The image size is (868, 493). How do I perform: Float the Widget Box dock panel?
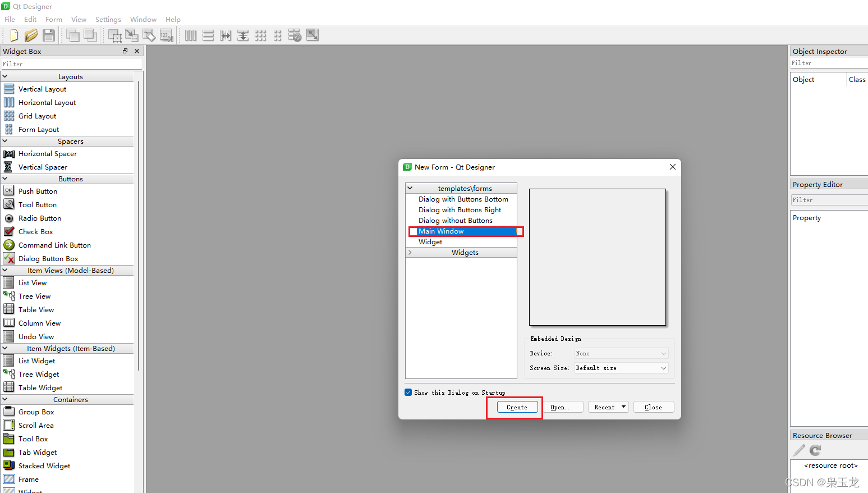pos(125,51)
